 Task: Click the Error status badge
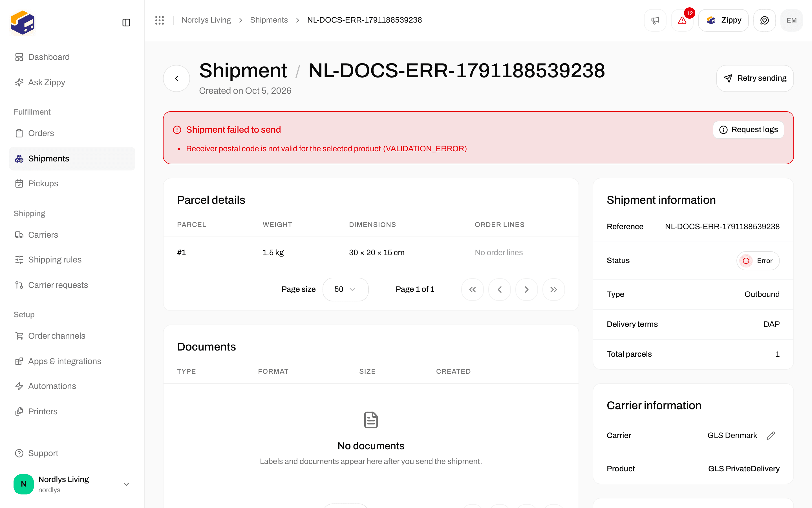(758, 261)
